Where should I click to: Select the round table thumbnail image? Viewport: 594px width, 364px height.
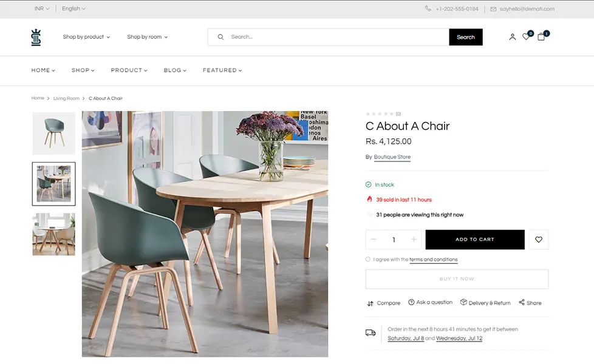54,234
